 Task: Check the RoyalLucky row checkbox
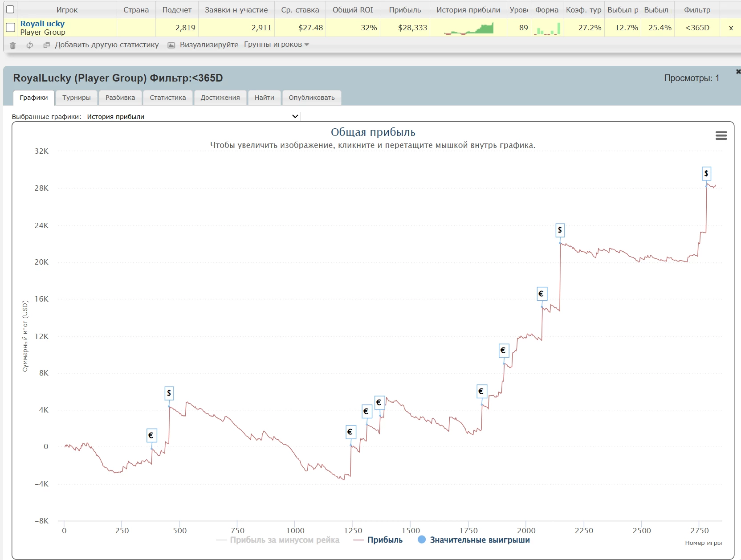10,28
